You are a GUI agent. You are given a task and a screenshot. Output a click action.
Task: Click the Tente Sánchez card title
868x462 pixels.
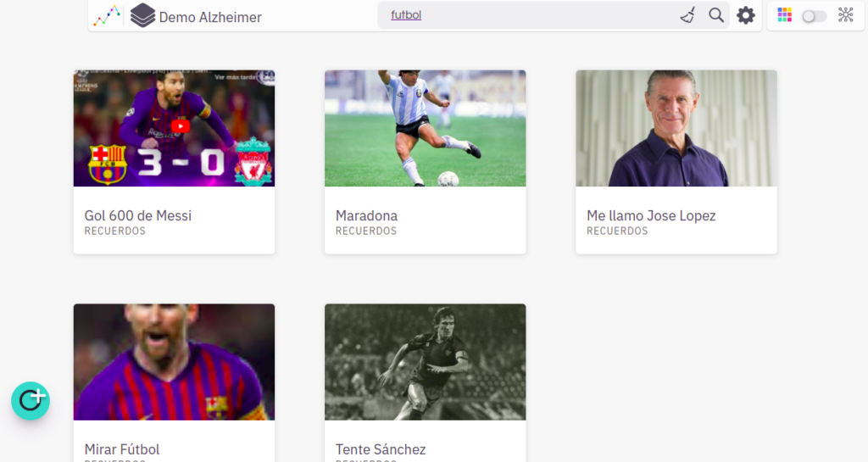[x=381, y=449]
